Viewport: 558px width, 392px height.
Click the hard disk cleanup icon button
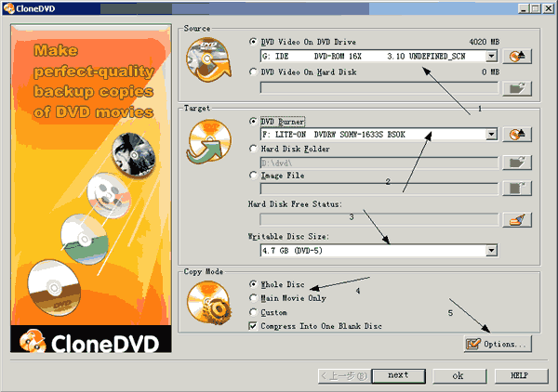pos(517,219)
